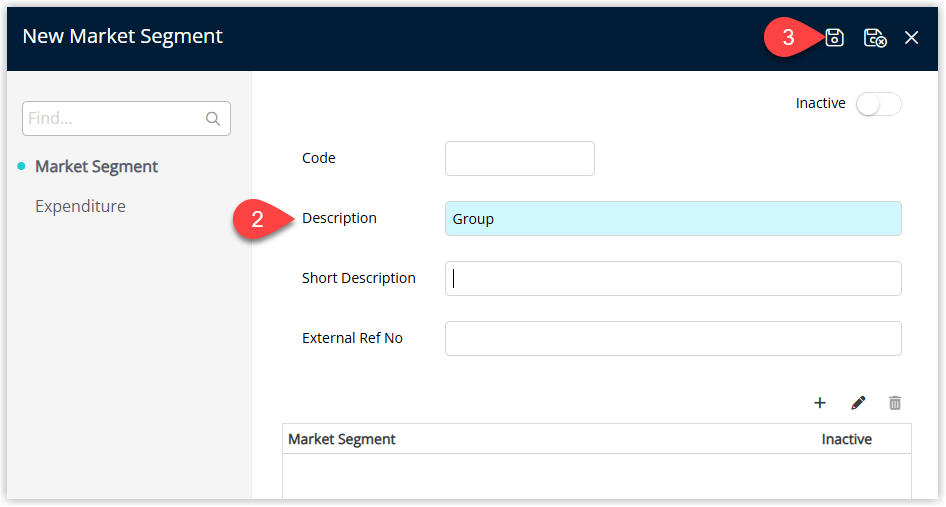This screenshot has width=946, height=507.
Task: Close the New Market Segment dialog
Action: click(x=912, y=37)
